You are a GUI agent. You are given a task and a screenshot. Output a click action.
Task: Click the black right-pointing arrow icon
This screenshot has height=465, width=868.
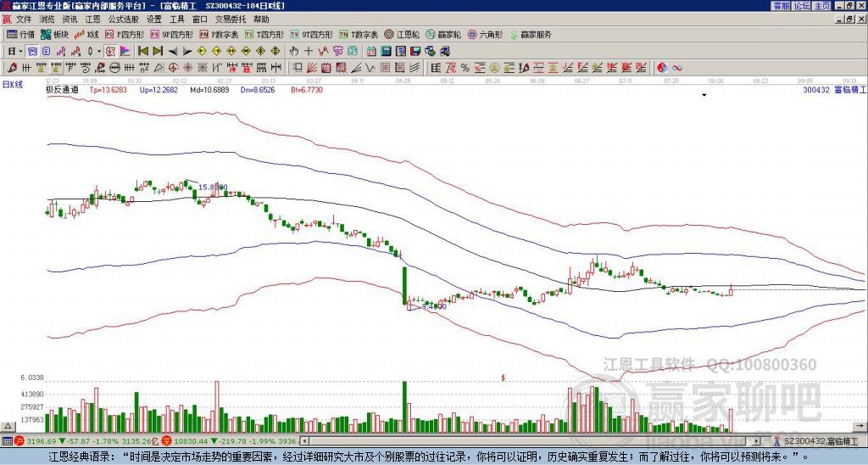(187, 52)
